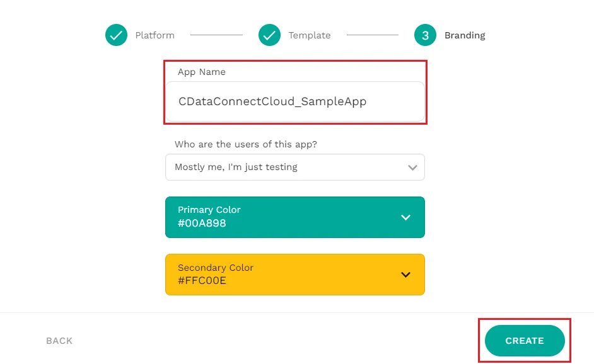
Task: Open the Primary Color picker
Action: [x=294, y=217]
